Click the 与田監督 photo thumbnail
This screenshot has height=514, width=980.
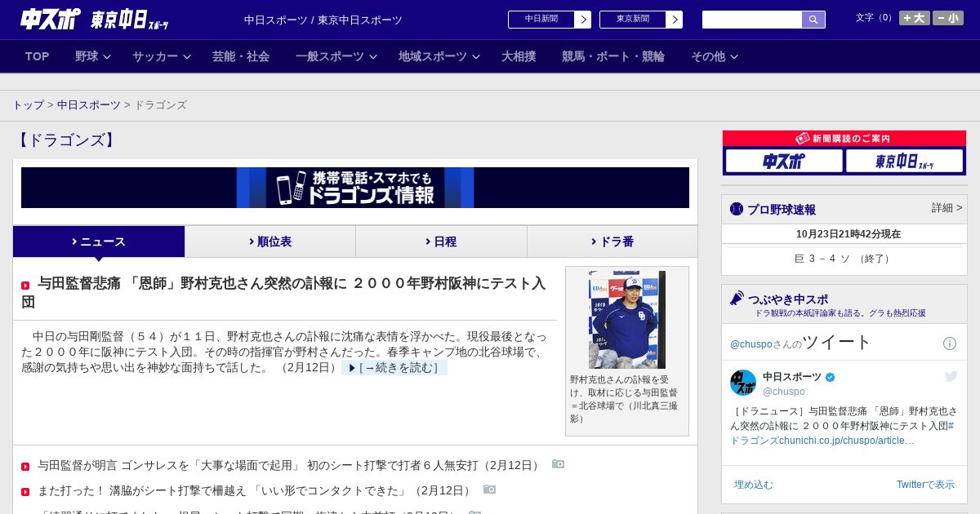(627, 320)
